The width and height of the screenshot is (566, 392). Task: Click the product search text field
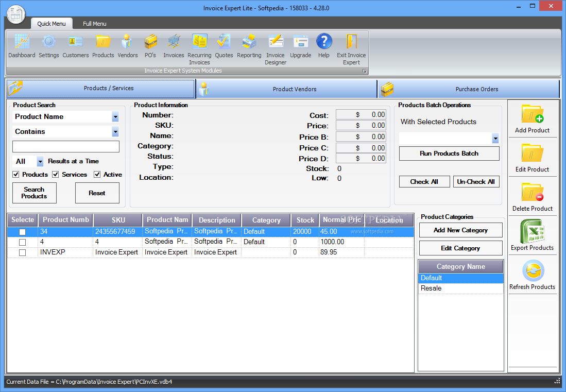click(66, 146)
